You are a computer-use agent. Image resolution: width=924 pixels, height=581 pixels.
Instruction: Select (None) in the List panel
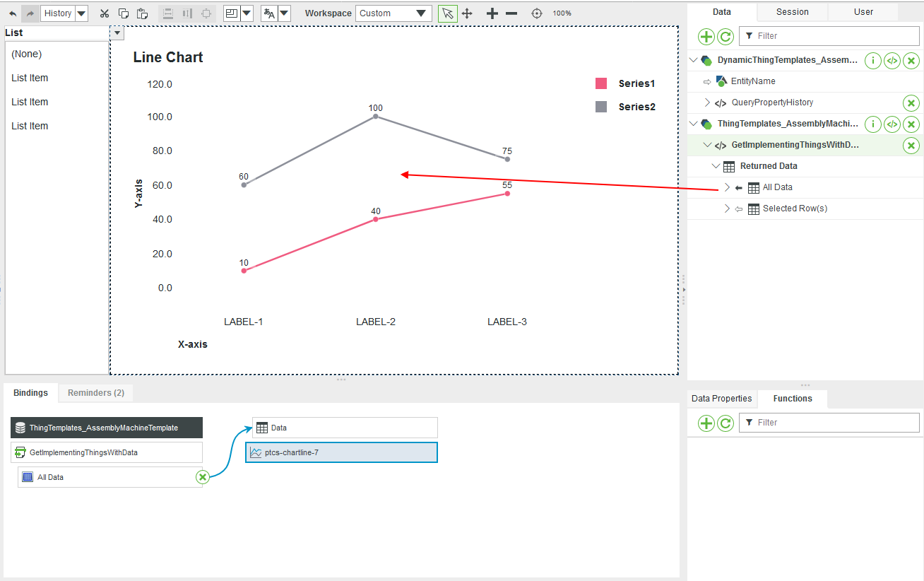click(26, 54)
